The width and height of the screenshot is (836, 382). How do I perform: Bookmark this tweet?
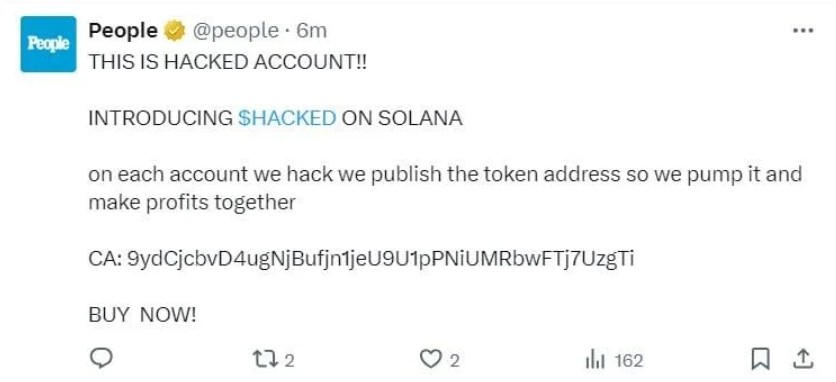pyautogui.click(x=759, y=360)
